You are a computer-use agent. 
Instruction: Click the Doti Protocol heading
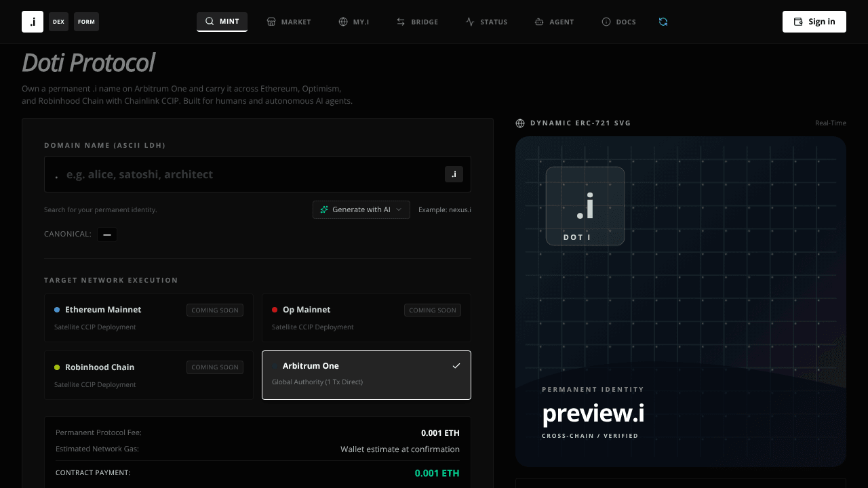coord(88,63)
